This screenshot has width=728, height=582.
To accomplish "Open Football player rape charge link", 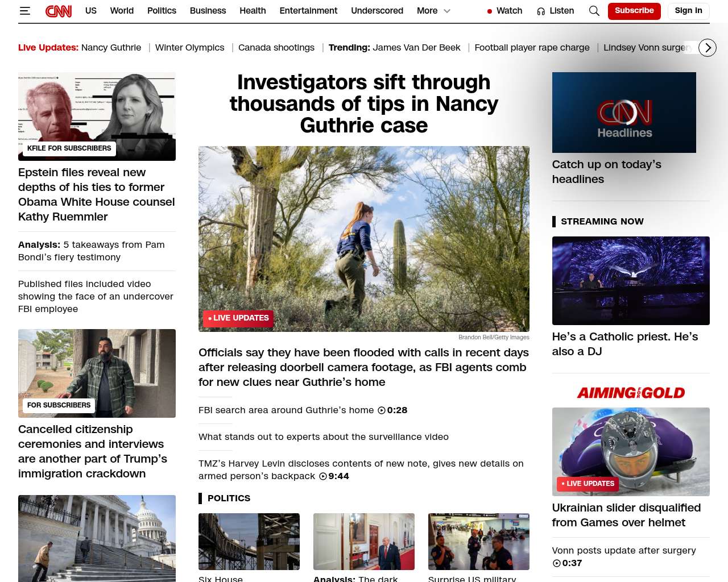I will point(532,48).
